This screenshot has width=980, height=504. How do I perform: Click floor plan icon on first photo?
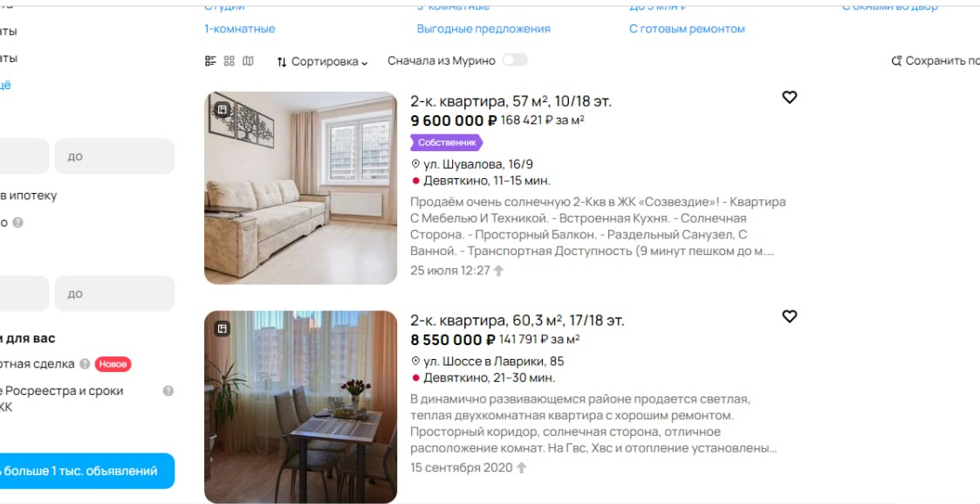click(222, 109)
